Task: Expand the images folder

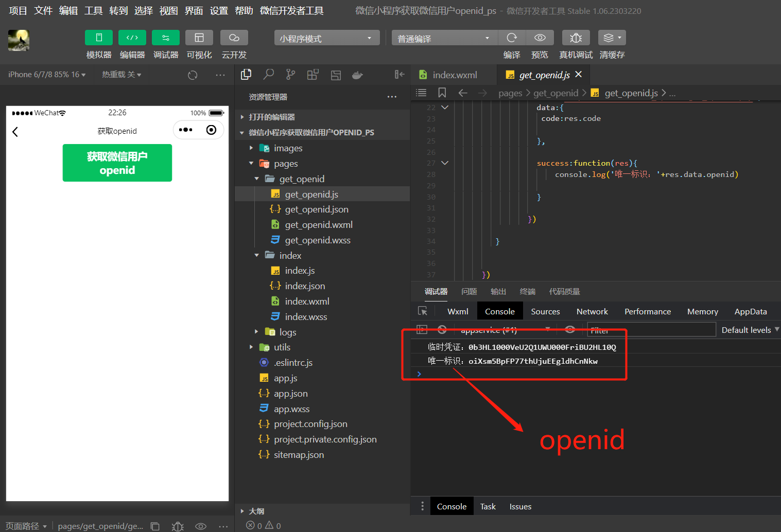Action: tap(322, 148)
